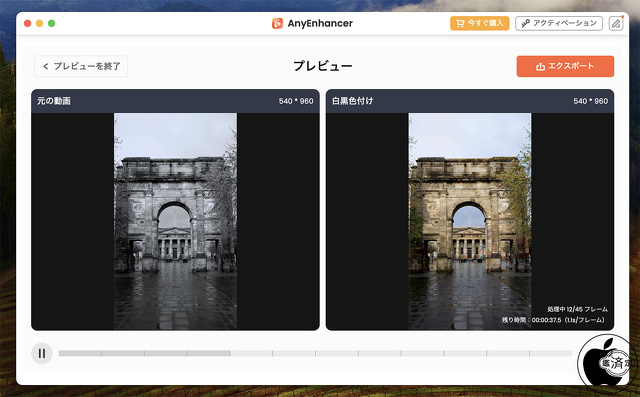Click the 残り時間 remaining time text
Image resolution: width=640 pixels, height=397 pixels.
pyautogui.click(x=553, y=320)
